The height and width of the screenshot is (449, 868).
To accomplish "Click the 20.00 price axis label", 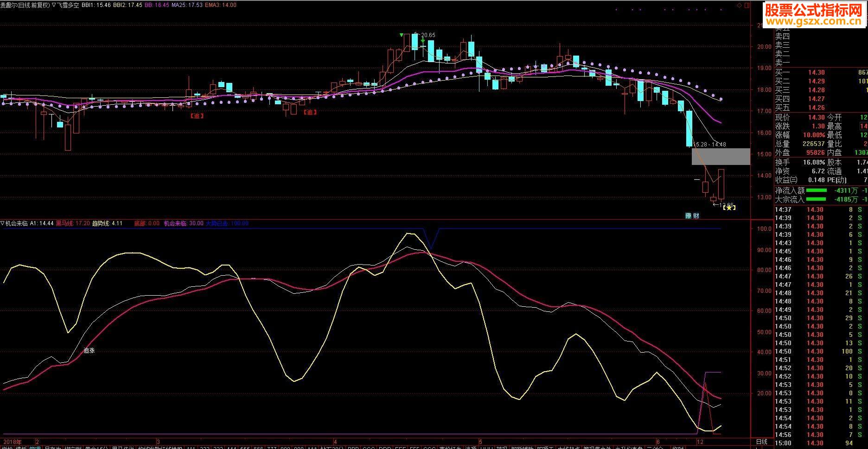I will (x=764, y=46).
